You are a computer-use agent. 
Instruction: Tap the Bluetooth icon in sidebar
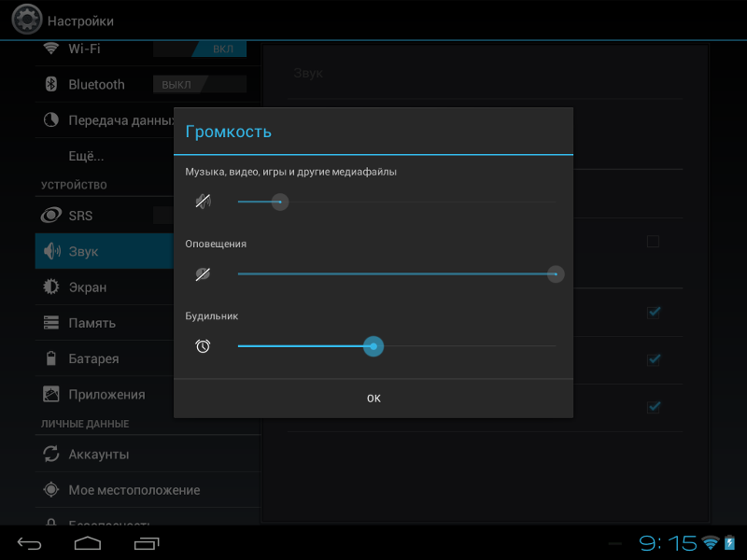coord(51,84)
